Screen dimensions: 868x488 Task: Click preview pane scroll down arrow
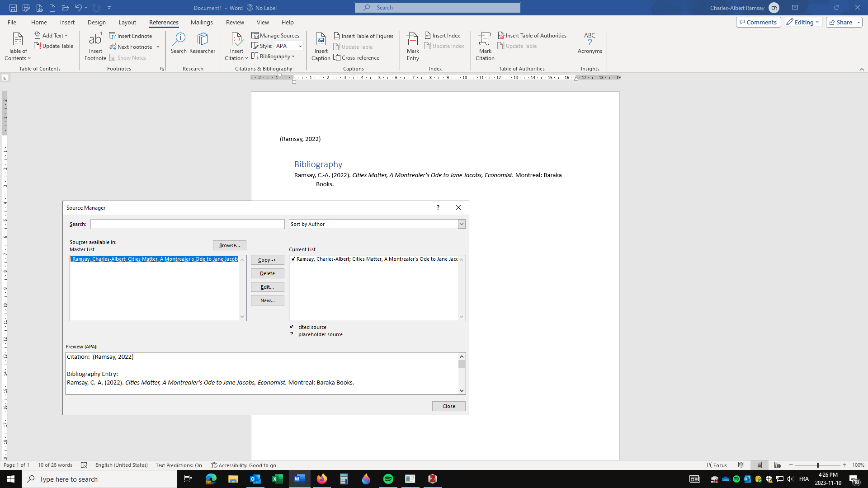(x=462, y=391)
